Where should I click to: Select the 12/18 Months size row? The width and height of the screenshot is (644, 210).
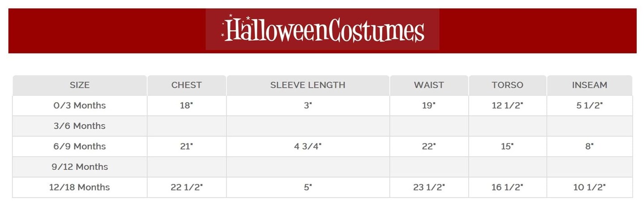click(x=80, y=187)
